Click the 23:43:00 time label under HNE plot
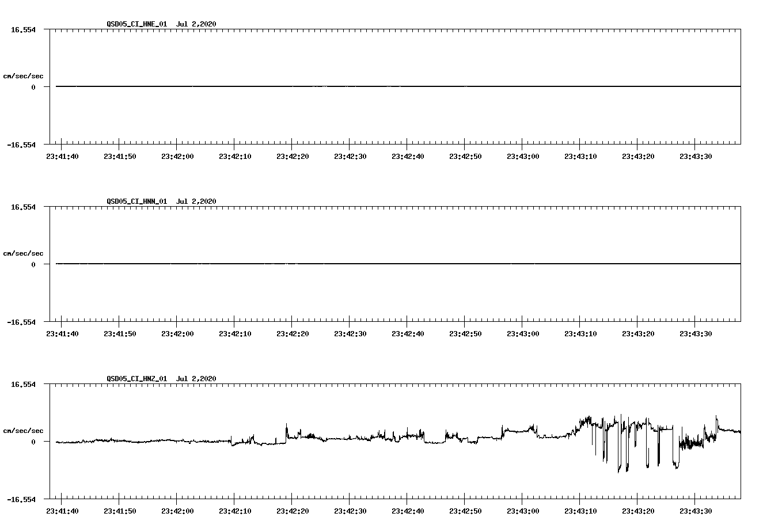Viewport: 782px width, 532px height. click(x=523, y=157)
